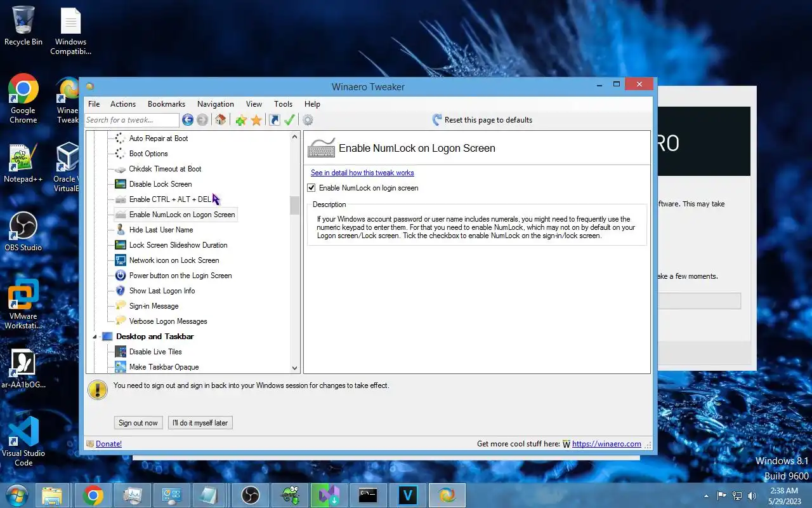Screen dimensions: 812x508
Task: Open the ar-AA1bOG desktop file icon
Action: [23, 368]
